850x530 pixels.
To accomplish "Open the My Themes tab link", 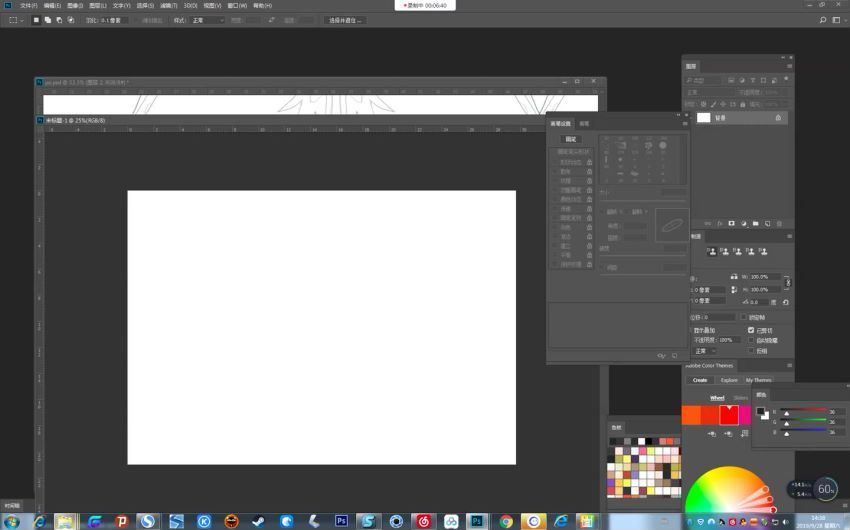I will pos(758,380).
